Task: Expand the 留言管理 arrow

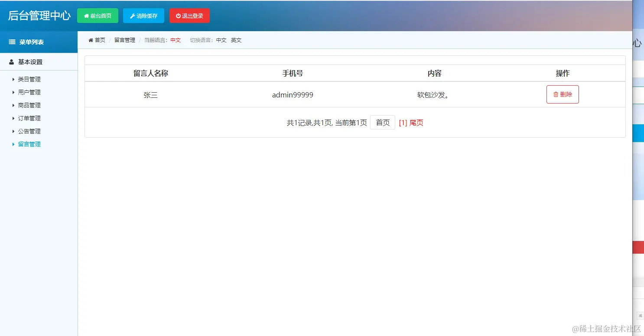Action: pyautogui.click(x=13, y=144)
